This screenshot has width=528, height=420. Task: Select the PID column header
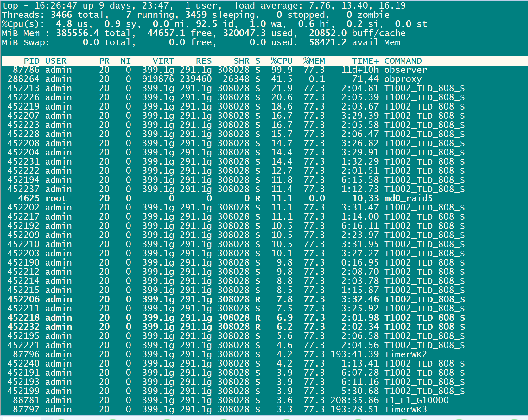(x=32, y=61)
